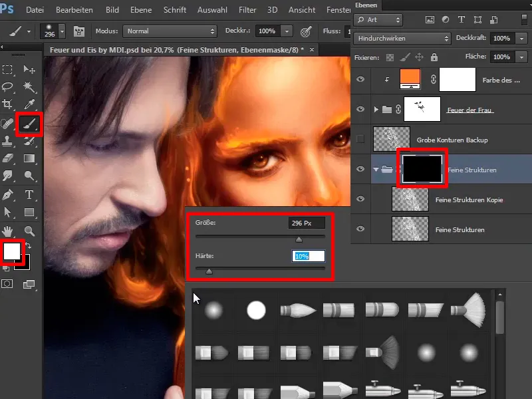Open the Filter menu

point(247,10)
